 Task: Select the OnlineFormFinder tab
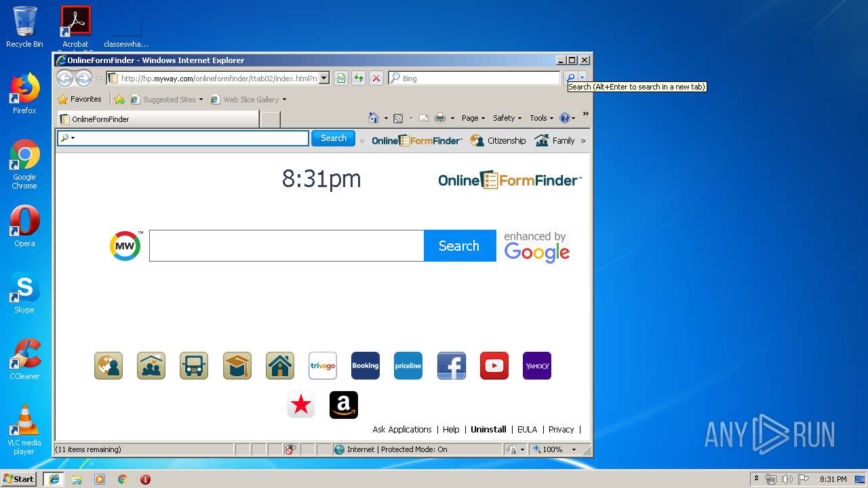point(158,119)
